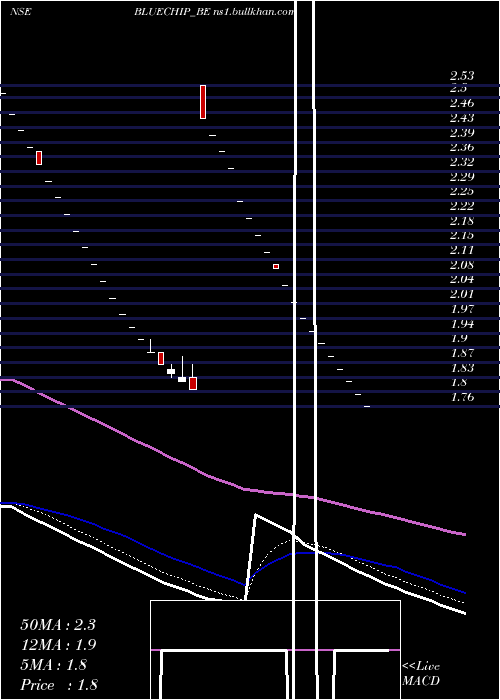Click the 1.94 price axis label
This screenshot has width=500, height=700.
pos(462,323)
